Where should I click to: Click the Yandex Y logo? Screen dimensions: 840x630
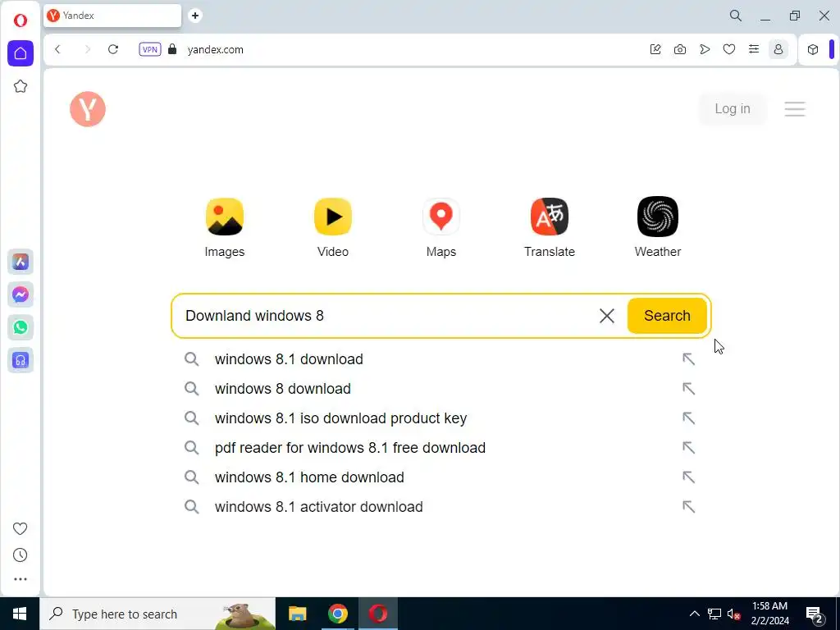(88, 109)
